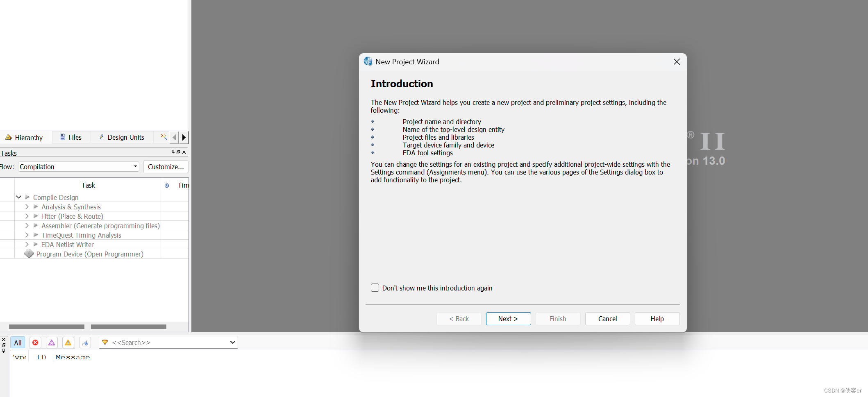Image resolution: width=868 pixels, height=397 pixels.
Task: Toggle the flagged messages filter icon
Action: point(85,343)
